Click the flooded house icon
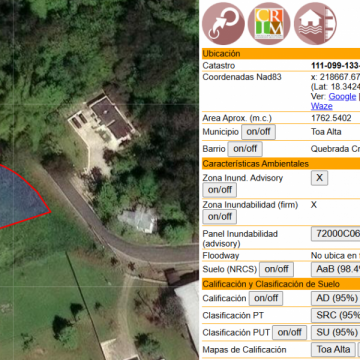This screenshot has height=360, width=360. (315, 24)
